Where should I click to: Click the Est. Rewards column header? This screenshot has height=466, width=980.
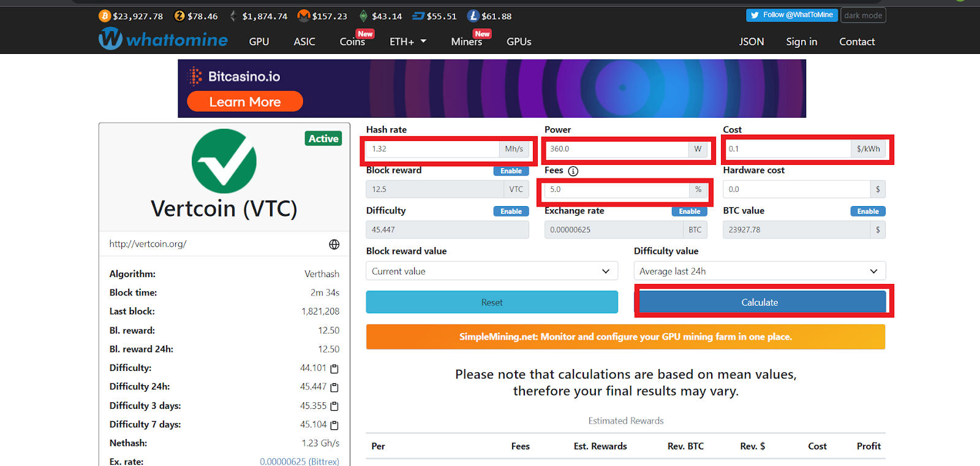(600, 446)
